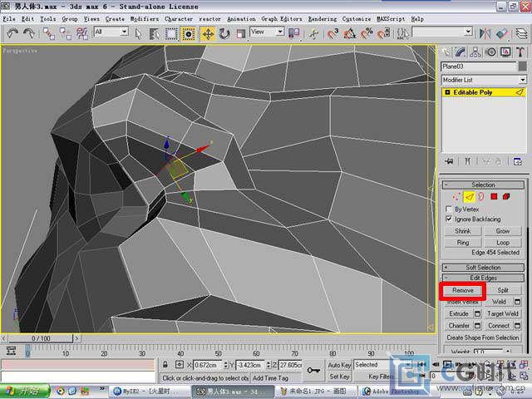Enable the By Vertex checkbox
532x399 pixels.
tap(449, 209)
